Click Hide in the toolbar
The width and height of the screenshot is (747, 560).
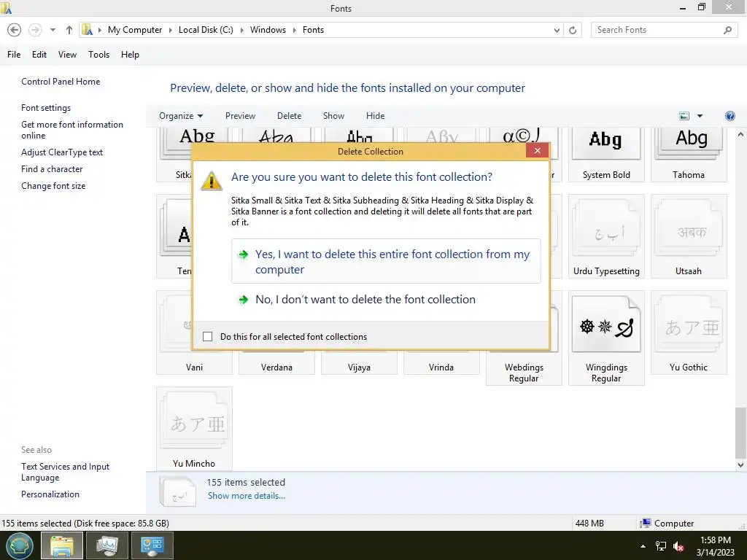coord(376,116)
